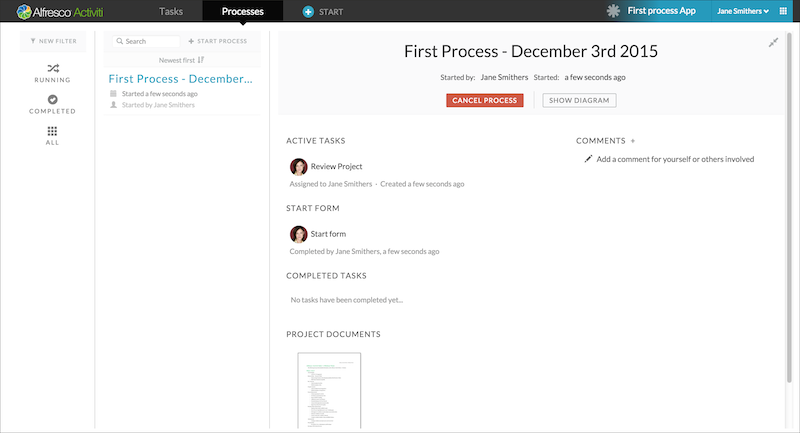
Task: Select First Process - December list item
Action: tap(180, 78)
